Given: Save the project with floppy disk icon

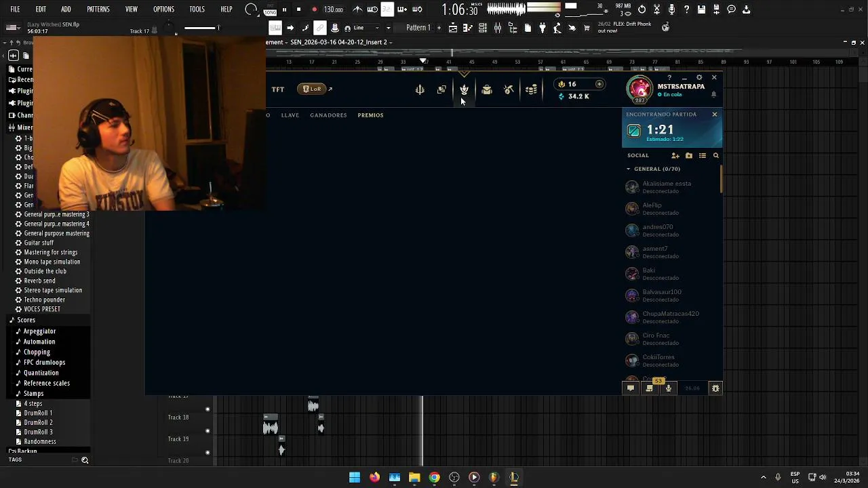Looking at the screenshot, I should [701, 9].
